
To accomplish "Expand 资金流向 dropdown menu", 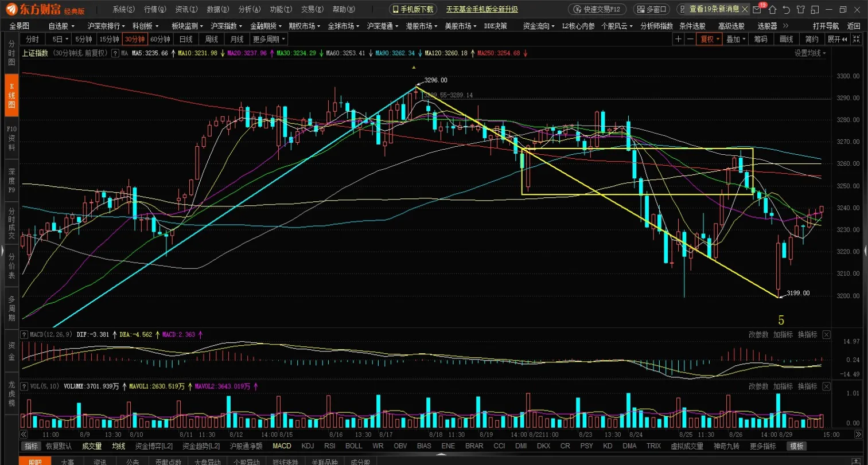I will tap(538, 26).
